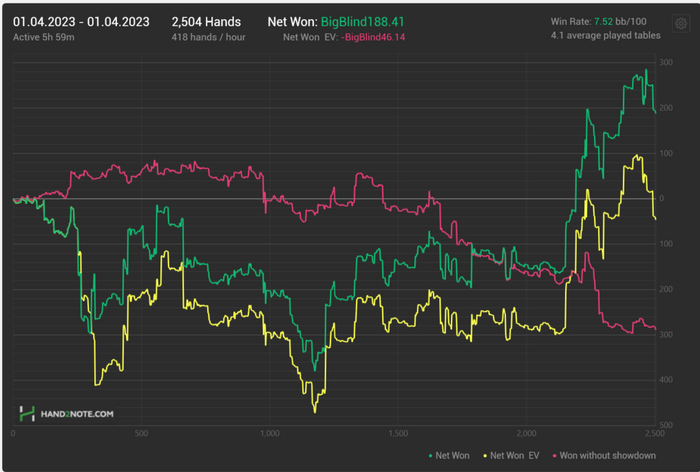This screenshot has width=700, height=472.
Task: Click the 500 hands x-axis marker
Action: click(141, 433)
